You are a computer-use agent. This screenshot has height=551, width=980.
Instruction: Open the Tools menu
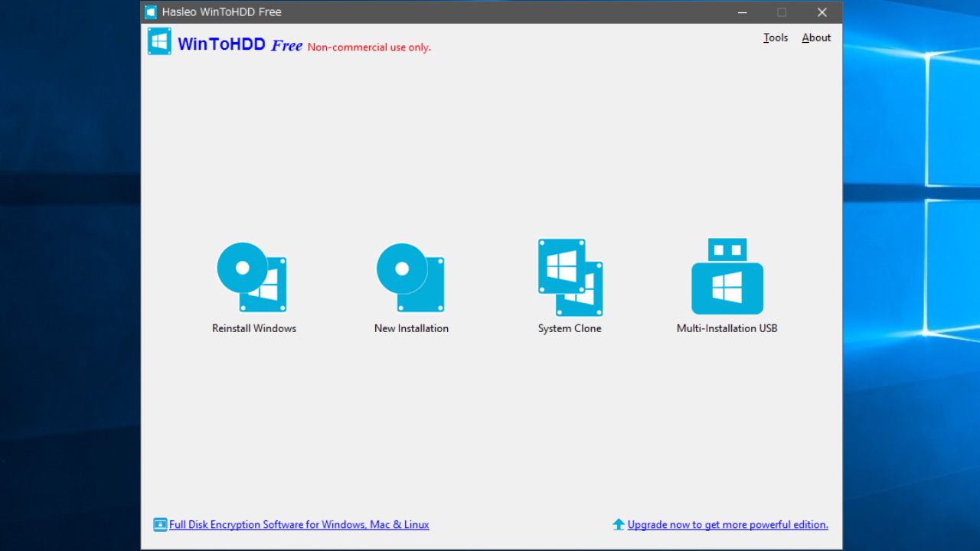776,37
